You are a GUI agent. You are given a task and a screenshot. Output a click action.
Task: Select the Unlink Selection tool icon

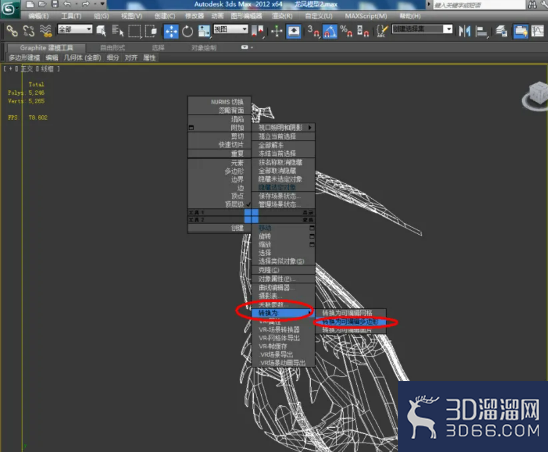[x=29, y=31]
